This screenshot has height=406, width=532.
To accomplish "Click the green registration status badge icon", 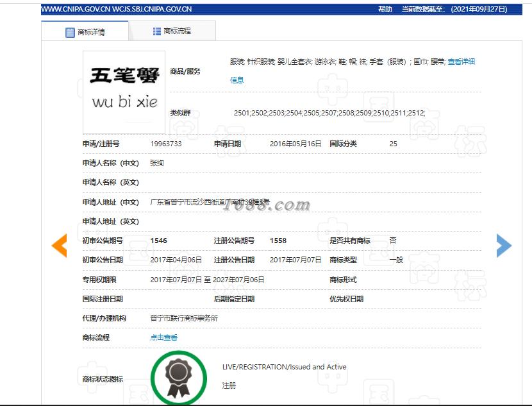I will point(178,378).
